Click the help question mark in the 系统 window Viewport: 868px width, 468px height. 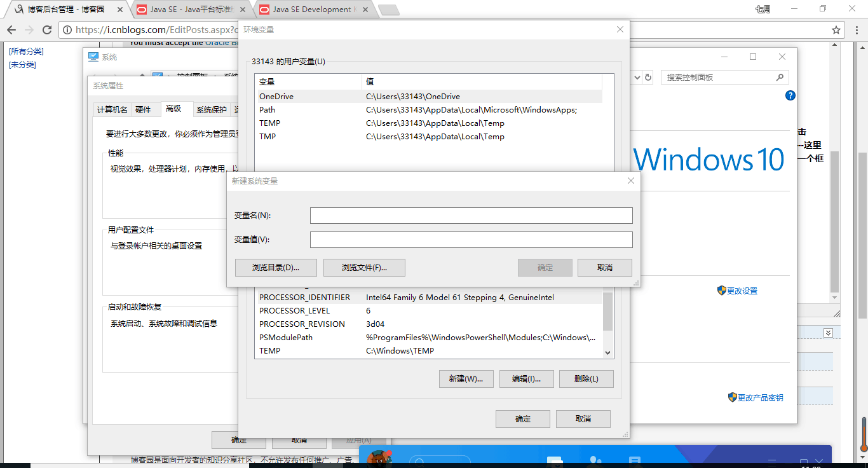point(790,95)
